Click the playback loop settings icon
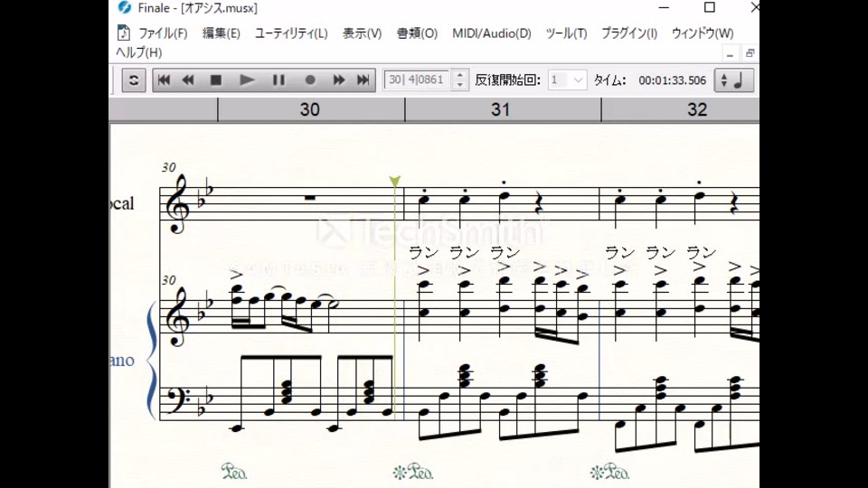 134,80
